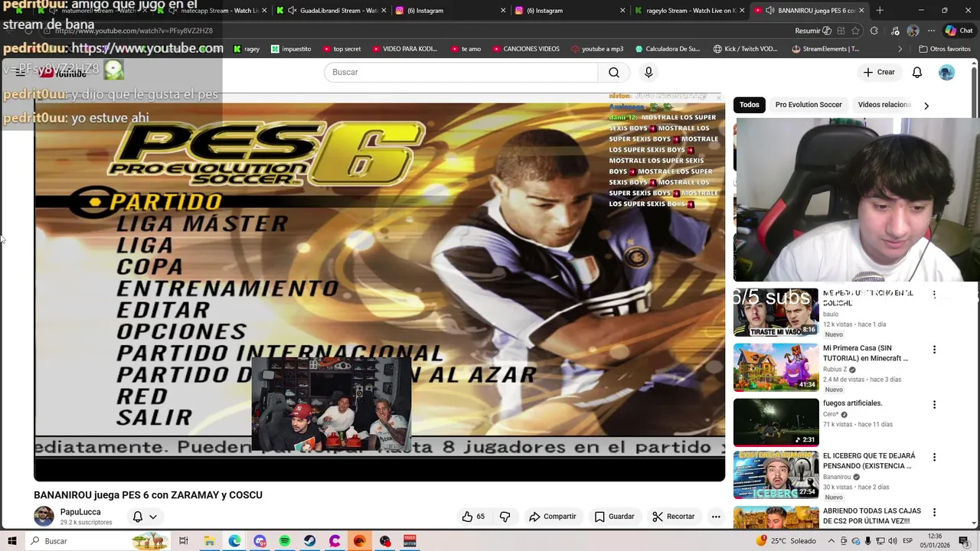Open the youtube a mp3 bookmark
Screen dimensions: 980x551
597,49
